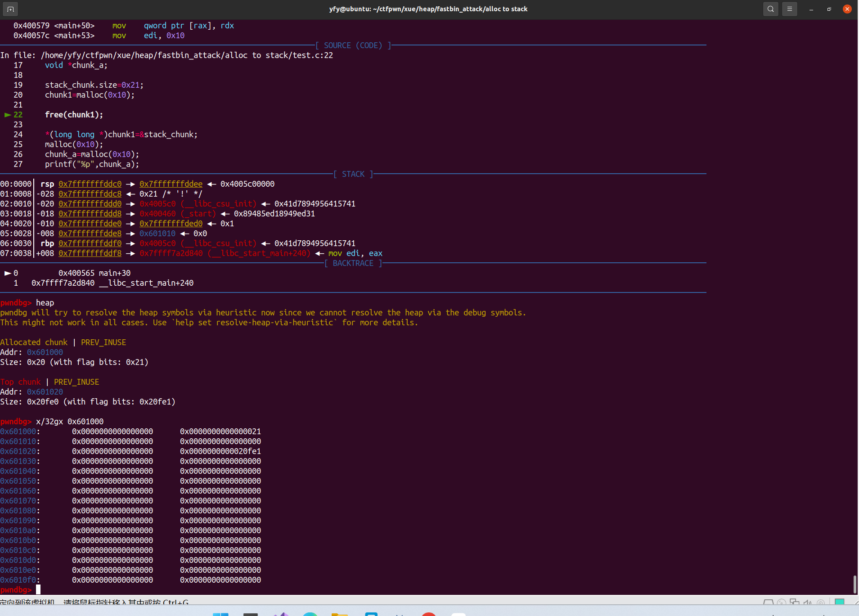The width and height of the screenshot is (859, 616).
Task: Click stack address 0x7fffffffdde0
Action: (x=90, y=224)
